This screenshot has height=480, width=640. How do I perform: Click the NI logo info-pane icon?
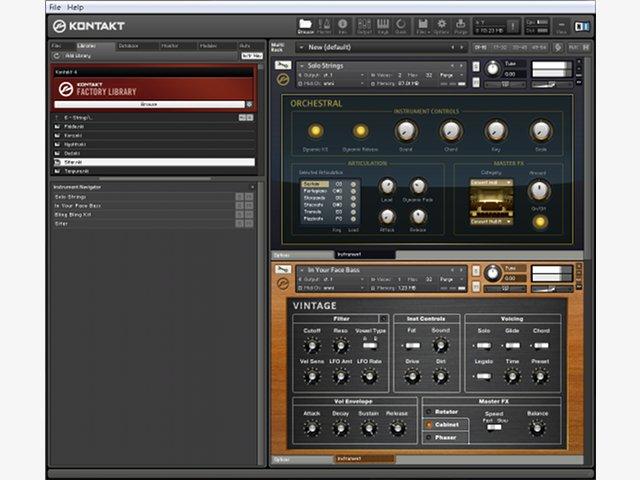tap(582, 27)
